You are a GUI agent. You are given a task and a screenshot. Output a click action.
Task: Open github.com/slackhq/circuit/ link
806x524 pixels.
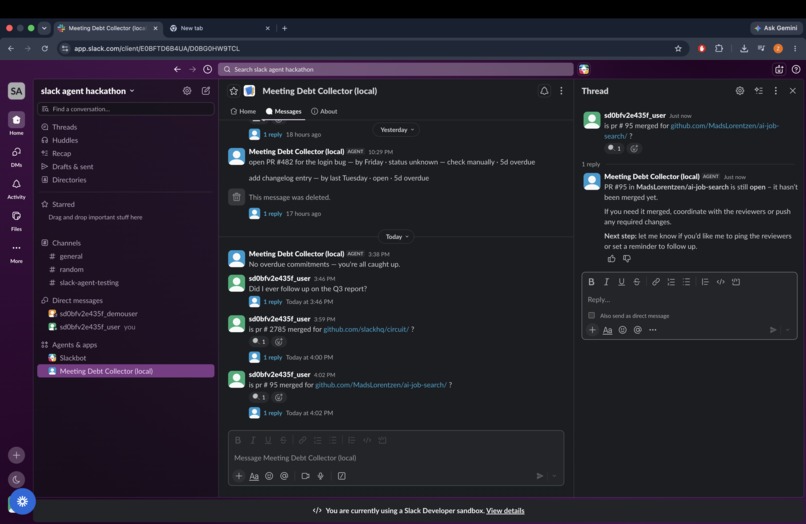(x=366, y=329)
